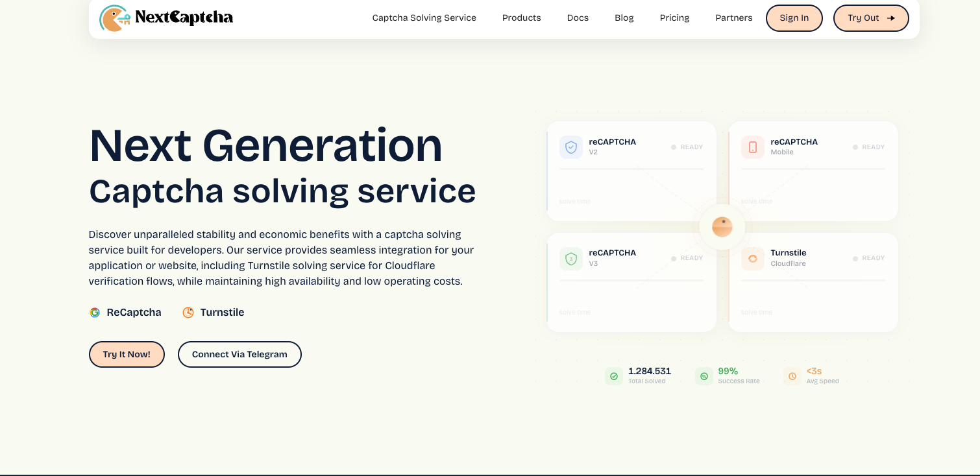
Task: Select the reCAPTCHA V2 shield icon
Action: pos(571,147)
